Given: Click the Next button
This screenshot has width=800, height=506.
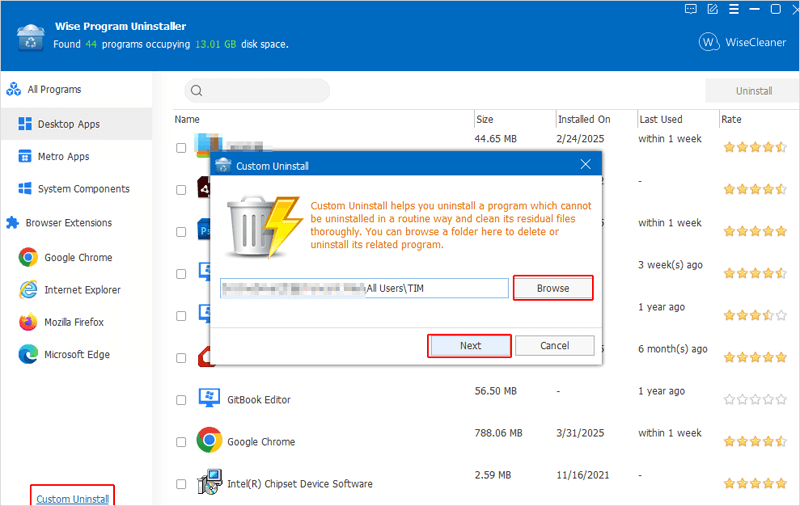Looking at the screenshot, I should 470,346.
